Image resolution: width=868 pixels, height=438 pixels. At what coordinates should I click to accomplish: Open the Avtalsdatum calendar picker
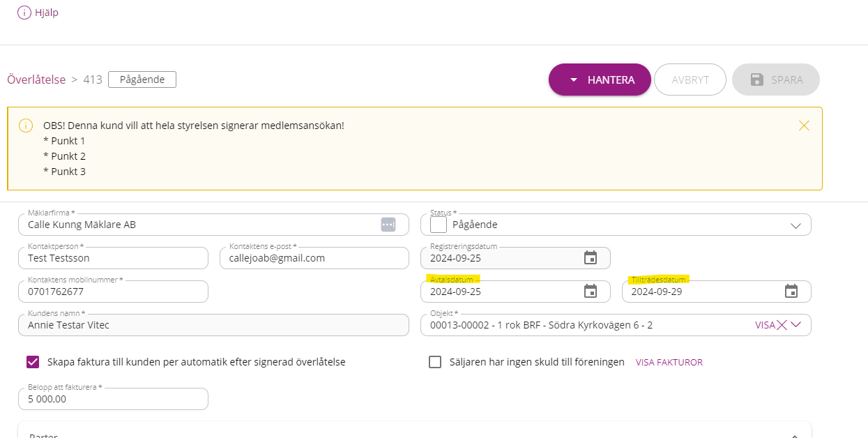click(x=591, y=292)
